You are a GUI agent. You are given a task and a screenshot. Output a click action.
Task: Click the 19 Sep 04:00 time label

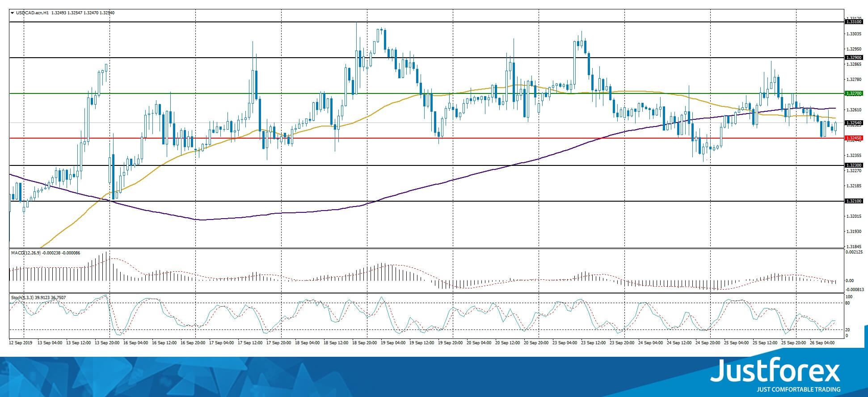click(x=393, y=343)
